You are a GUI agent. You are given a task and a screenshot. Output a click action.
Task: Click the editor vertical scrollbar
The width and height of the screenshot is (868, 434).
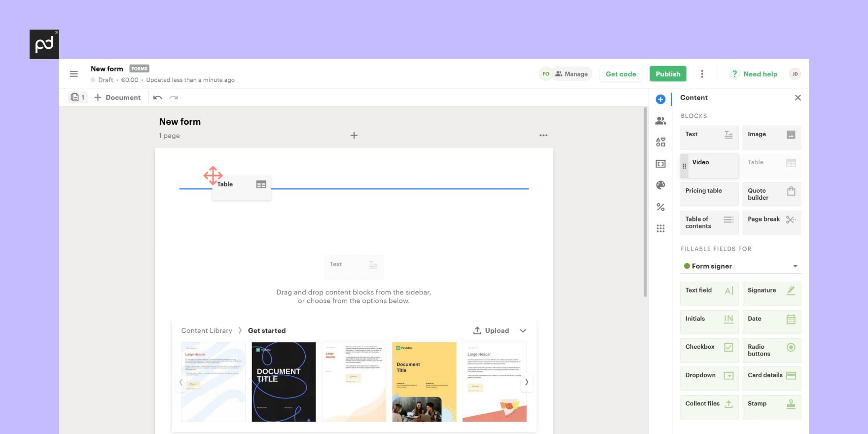[645, 202]
